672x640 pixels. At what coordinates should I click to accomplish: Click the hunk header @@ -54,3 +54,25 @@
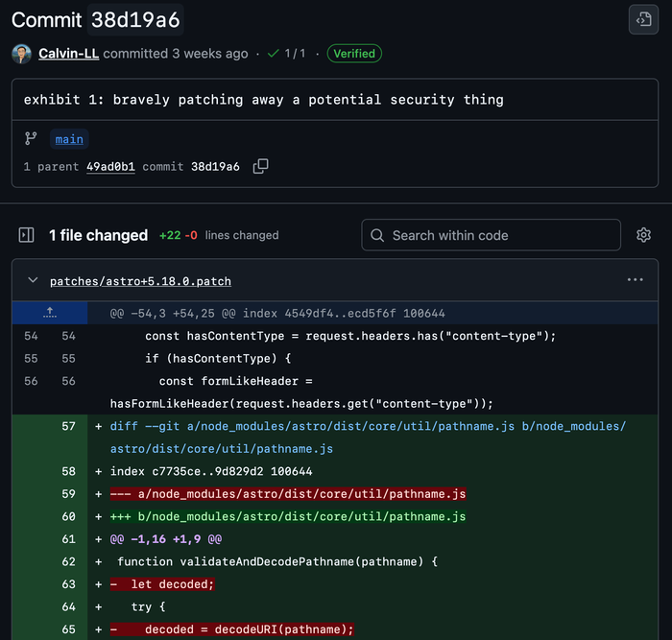point(277,314)
